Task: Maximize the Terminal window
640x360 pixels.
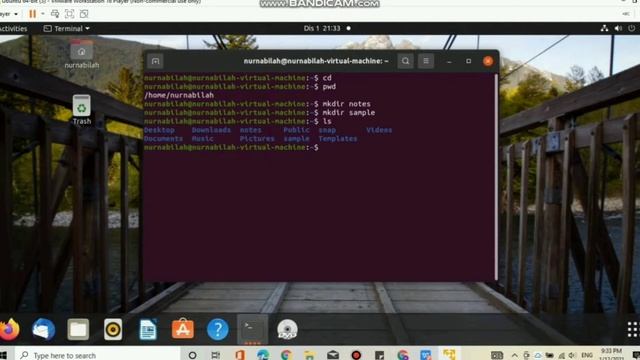Action: [x=469, y=61]
